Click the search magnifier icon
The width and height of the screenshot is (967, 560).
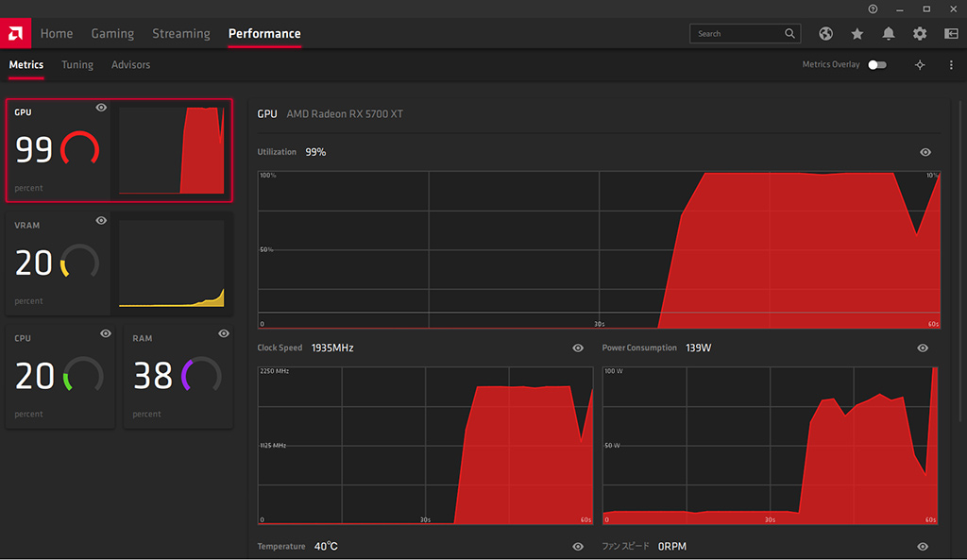click(x=789, y=33)
